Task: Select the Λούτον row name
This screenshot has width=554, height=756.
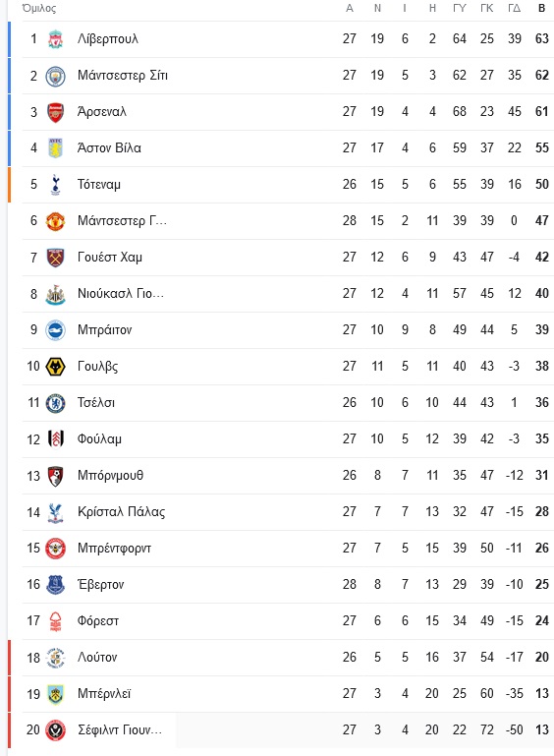Action: coord(97,657)
